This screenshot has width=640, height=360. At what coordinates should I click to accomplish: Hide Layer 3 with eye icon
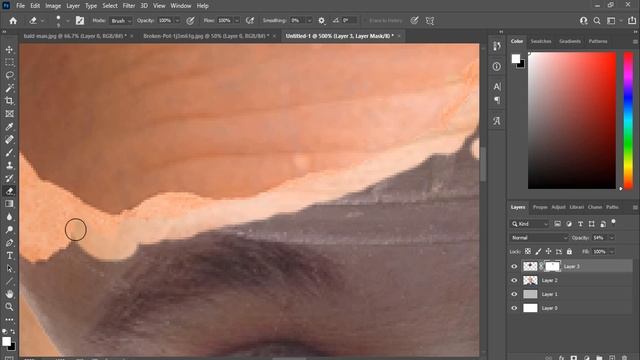pos(514,267)
